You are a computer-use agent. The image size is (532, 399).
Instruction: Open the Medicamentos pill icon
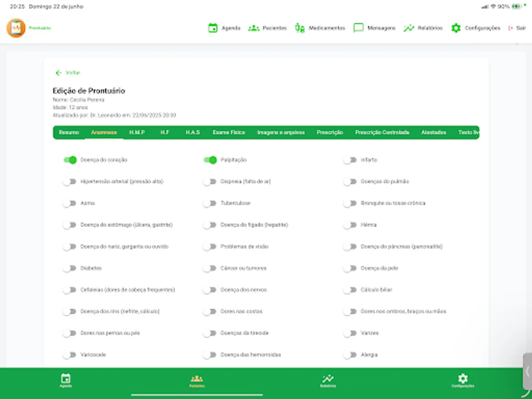[x=300, y=28]
